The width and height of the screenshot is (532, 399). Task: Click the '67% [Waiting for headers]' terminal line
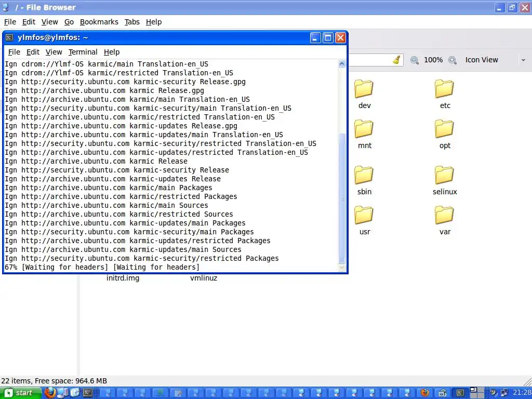102,268
